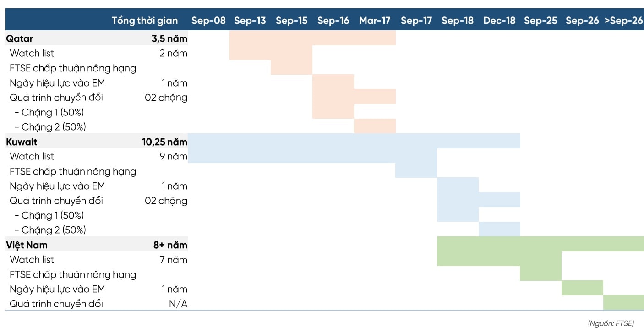Click the "7 năm" watch list duration
This screenshot has width=644, height=328.
tap(173, 260)
